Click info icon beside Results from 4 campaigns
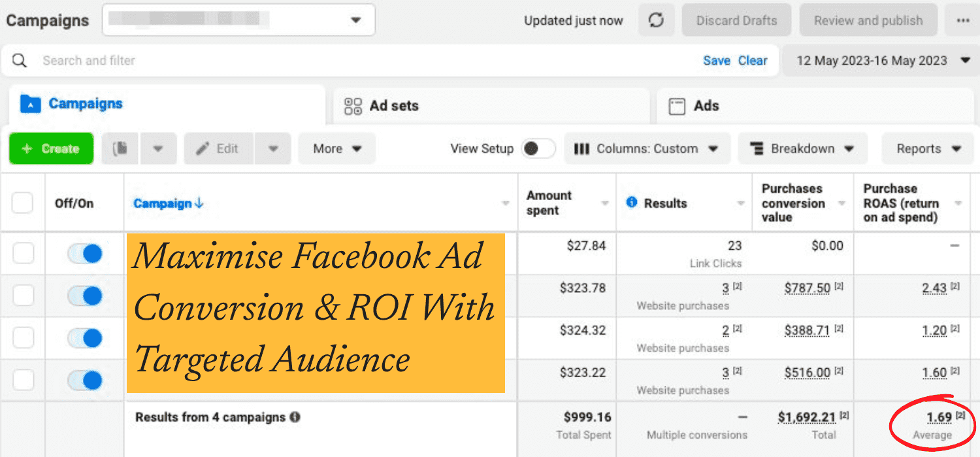980x457 pixels. pos(295,417)
